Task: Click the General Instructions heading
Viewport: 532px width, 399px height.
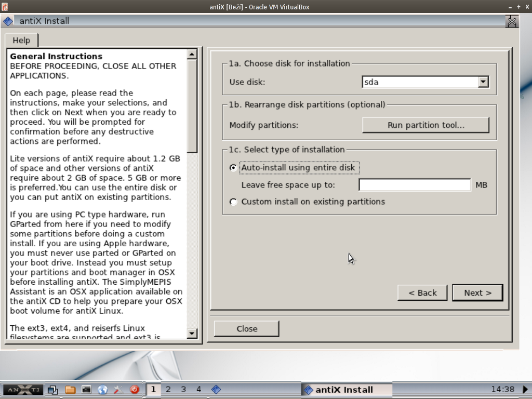Action: [x=56, y=56]
